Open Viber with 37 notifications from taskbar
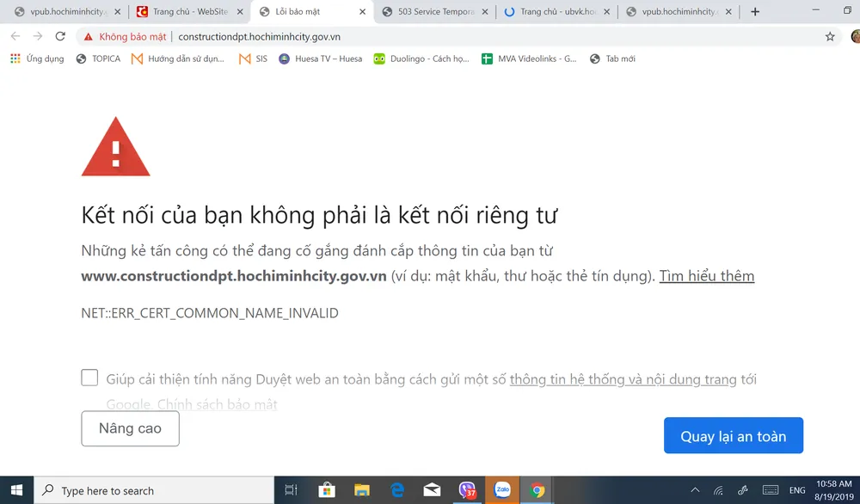Screen dimensions: 860x504 [x=467, y=490]
